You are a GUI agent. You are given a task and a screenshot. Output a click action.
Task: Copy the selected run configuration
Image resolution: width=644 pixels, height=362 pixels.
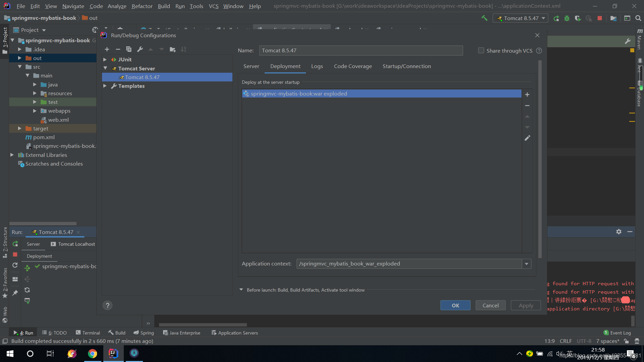[129, 49]
